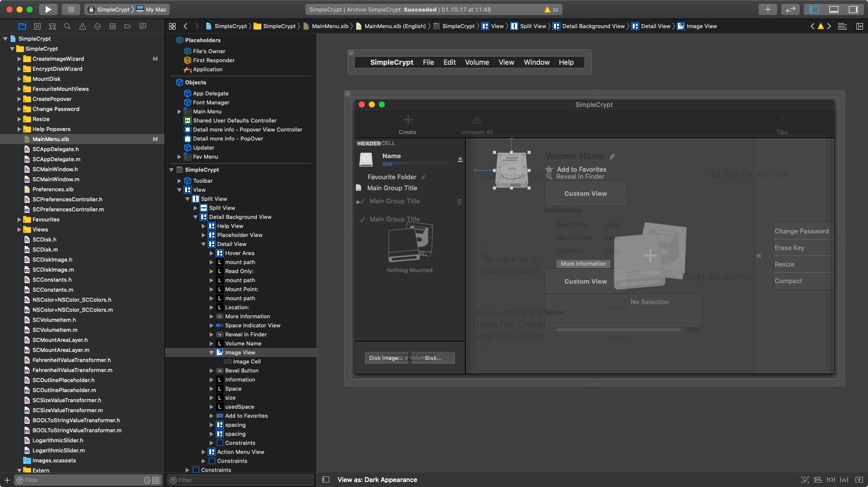Click the Embed In icon
The height and width of the screenshot is (487, 868).
(859, 479)
